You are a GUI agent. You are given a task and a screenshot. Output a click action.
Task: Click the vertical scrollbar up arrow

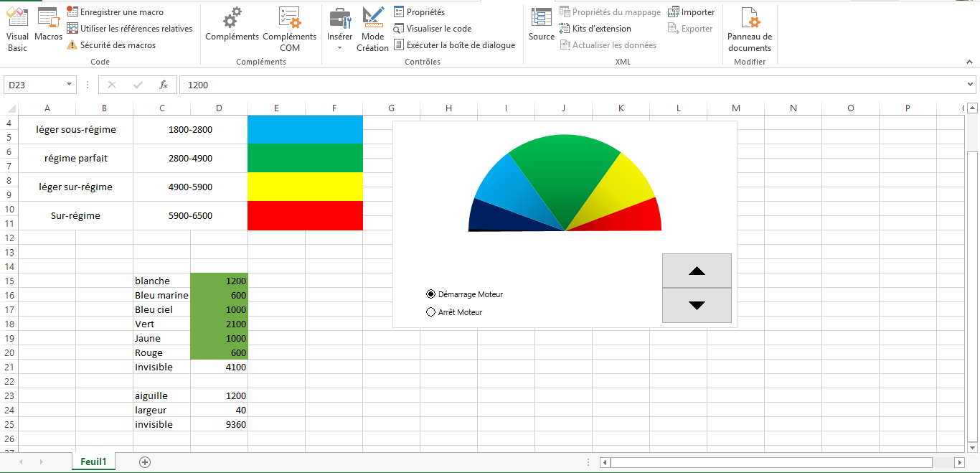[973, 108]
